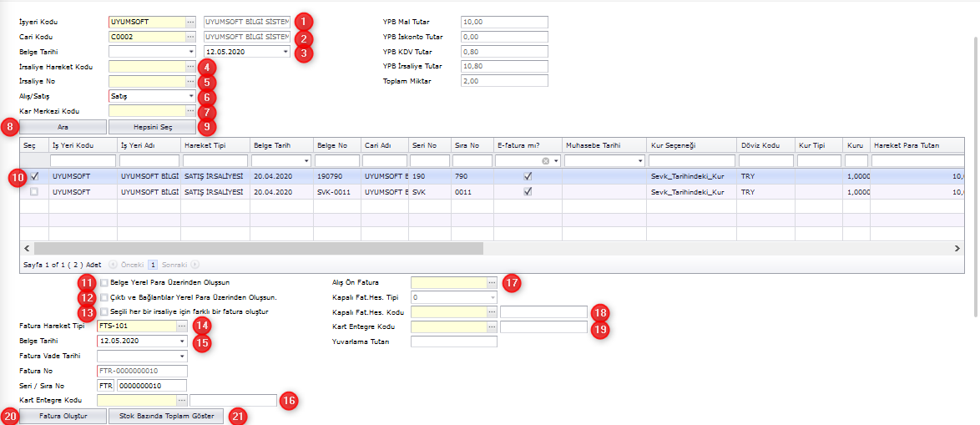The height and width of the screenshot is (425, 980).
Task: Click the Cari Kodu lookup ellipsis button
Action: (190, 37)
